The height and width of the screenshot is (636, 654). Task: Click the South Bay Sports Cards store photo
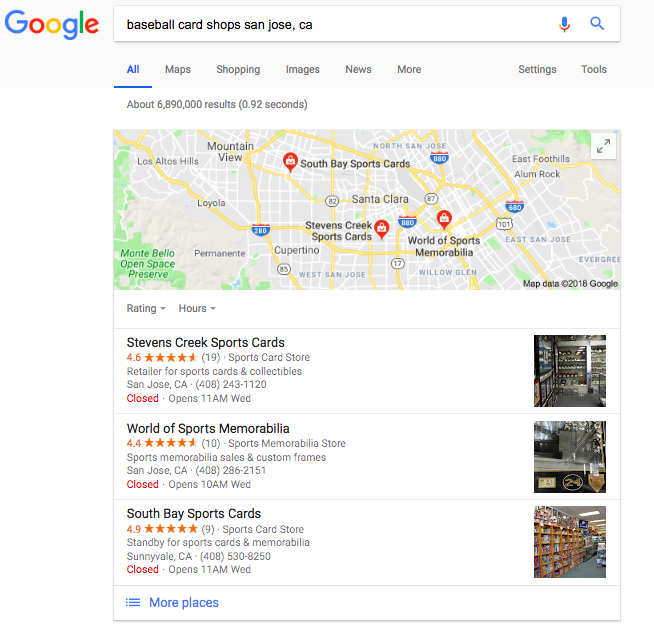pyautogui.click(x=570, y=542)
